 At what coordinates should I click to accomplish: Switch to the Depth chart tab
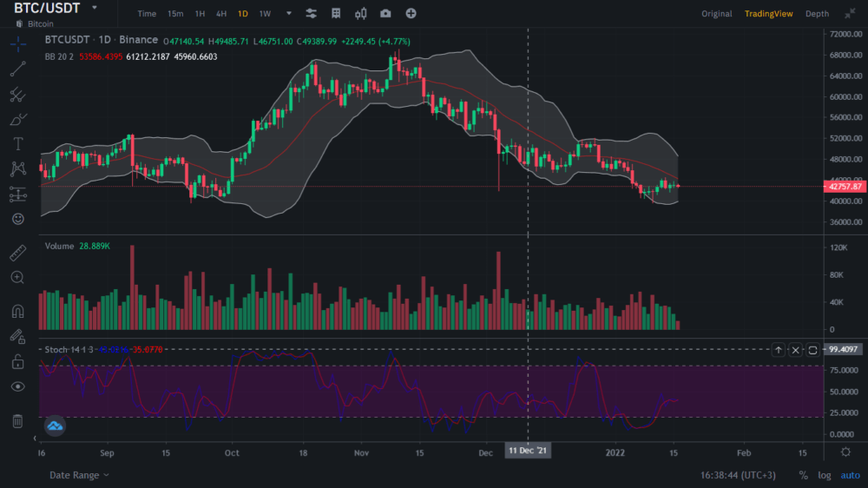coord(817,14)
